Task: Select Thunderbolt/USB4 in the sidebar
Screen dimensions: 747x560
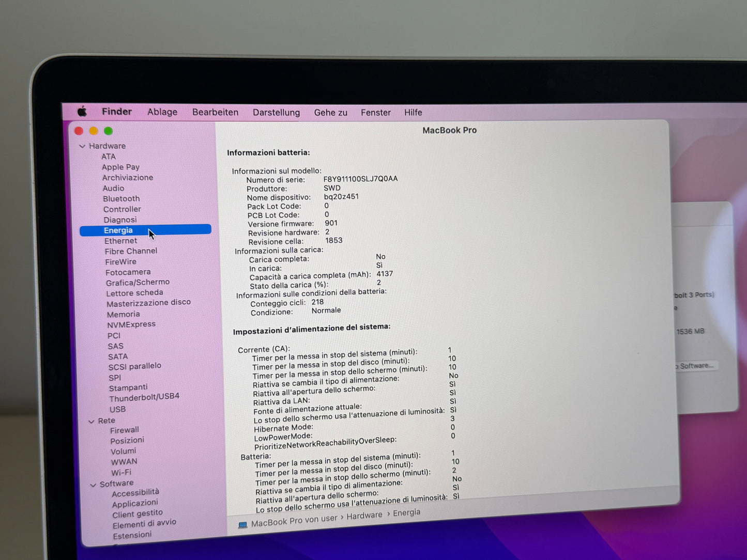Action: click(144, 397)
